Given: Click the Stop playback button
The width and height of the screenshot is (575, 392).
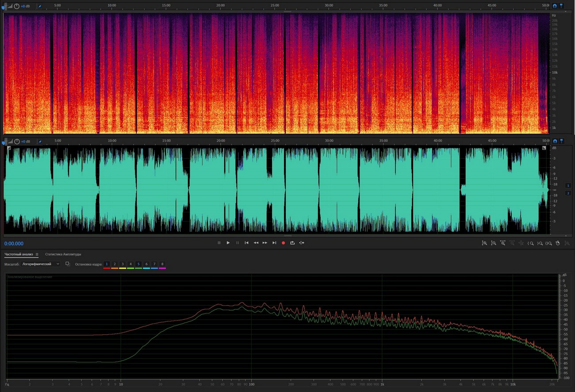Looking at the screenshot, I should click(x=219, y=243).
